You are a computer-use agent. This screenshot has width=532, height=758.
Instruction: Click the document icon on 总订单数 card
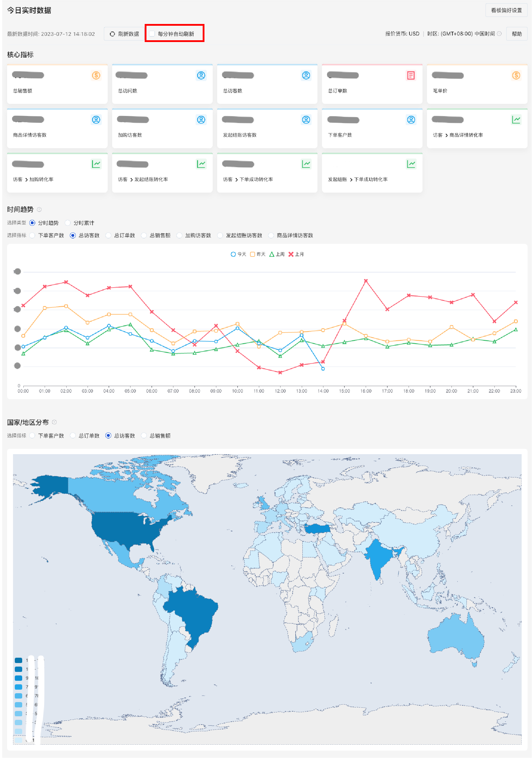(410, 76)
